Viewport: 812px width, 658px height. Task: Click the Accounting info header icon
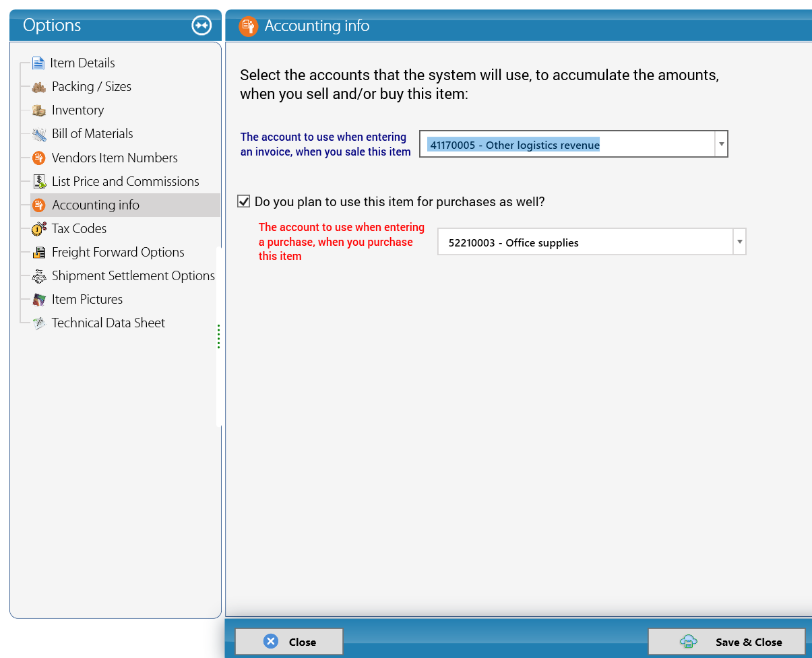249,26
